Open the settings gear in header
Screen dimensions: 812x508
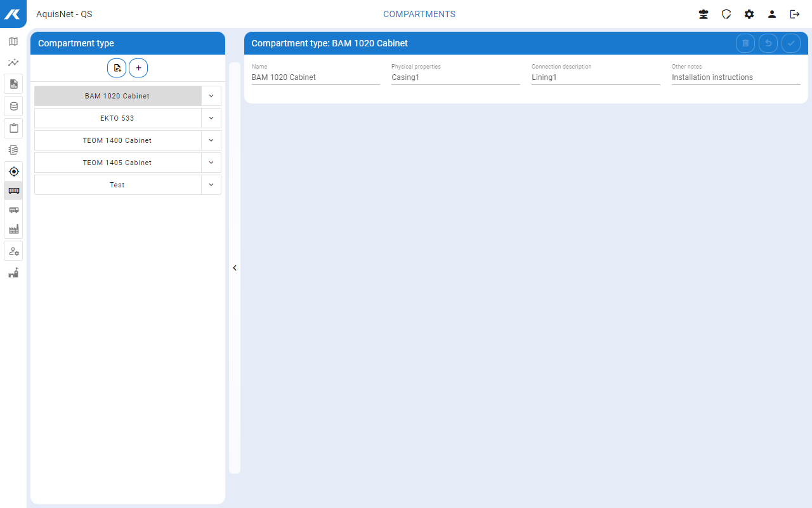(x=749, y=14)
